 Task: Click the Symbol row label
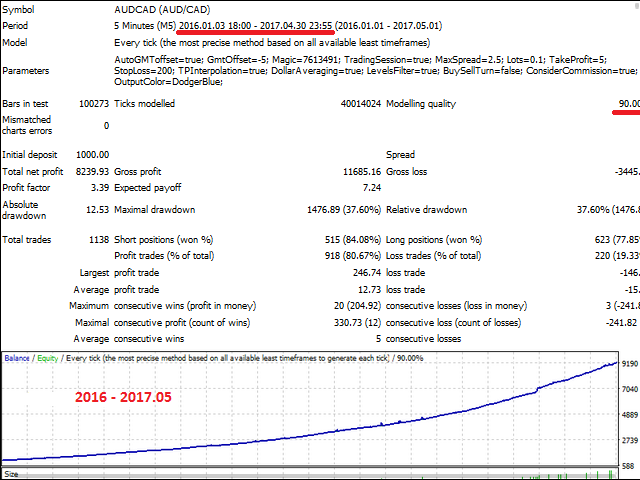18,9
